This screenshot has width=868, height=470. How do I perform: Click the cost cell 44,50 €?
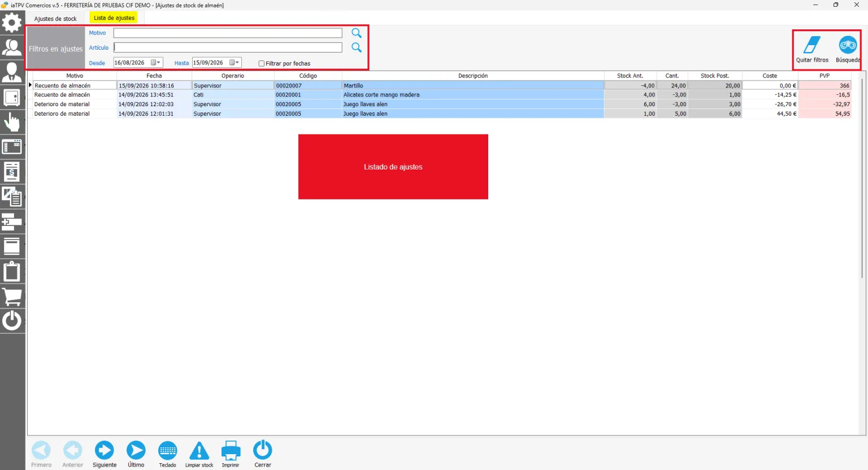pyautogui.click(x=770, y=114)
